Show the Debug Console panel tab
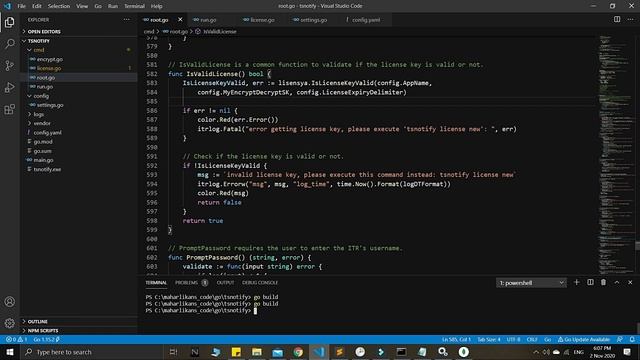The height and width of the screenshot is (360, 640). pyautogui.click(x=260, y=282)
